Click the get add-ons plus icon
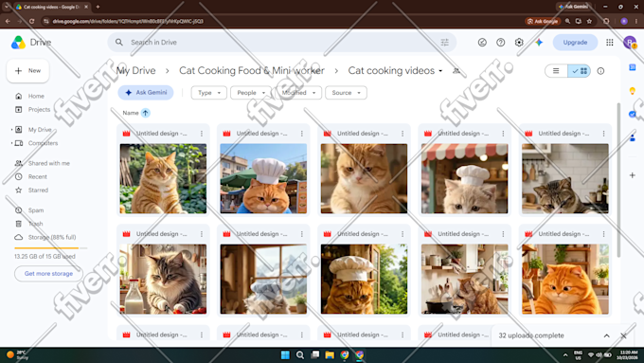Viewport: 644px width, 363px height. pos(633,175)
